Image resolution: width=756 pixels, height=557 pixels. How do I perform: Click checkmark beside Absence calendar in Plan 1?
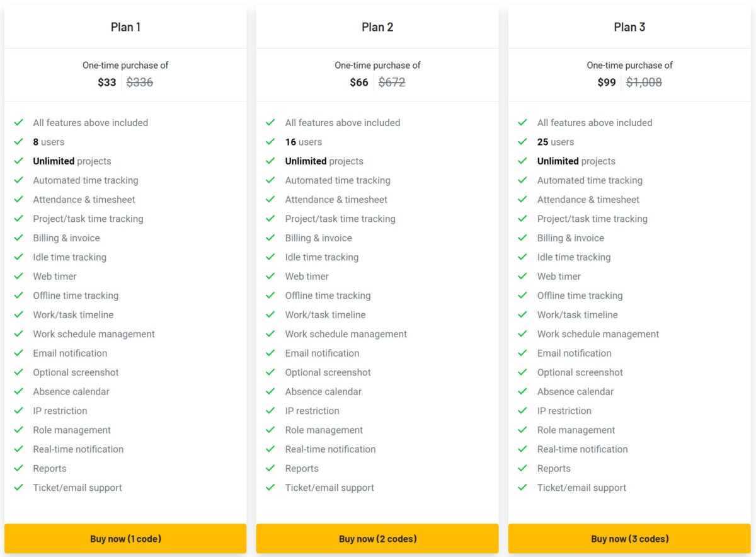pos(19,391)
